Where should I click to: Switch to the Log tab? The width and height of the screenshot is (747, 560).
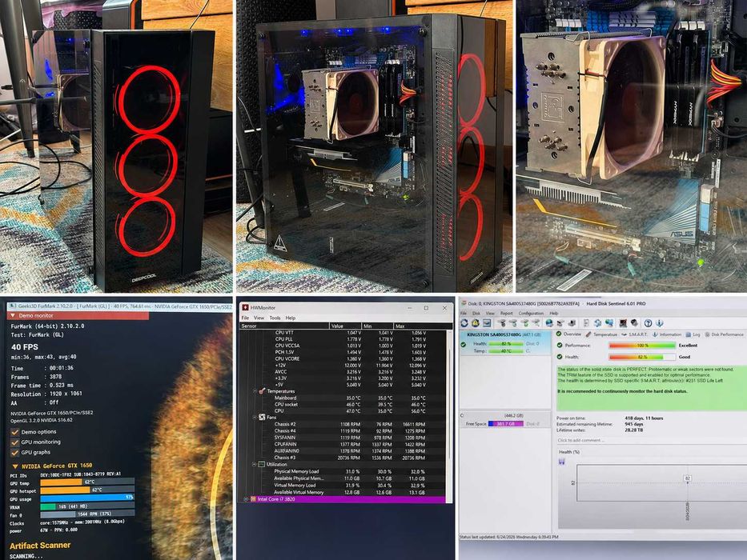(693, 334)
